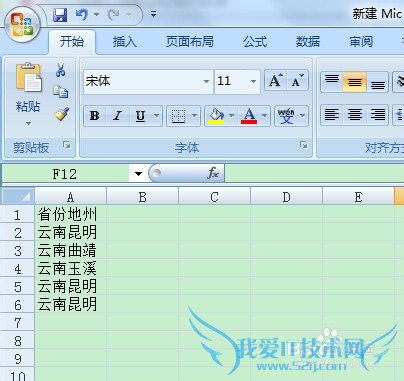Activate the Format Painter brush

pos(61,114)
